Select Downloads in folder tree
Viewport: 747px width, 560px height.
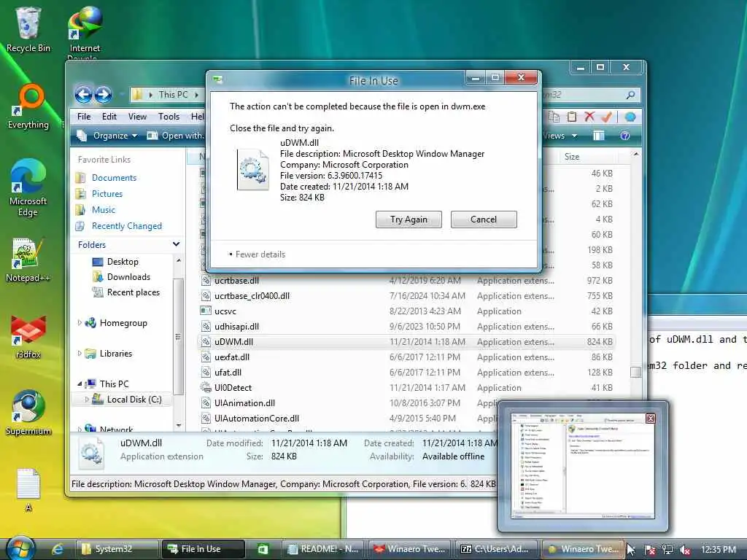(128, 276)
